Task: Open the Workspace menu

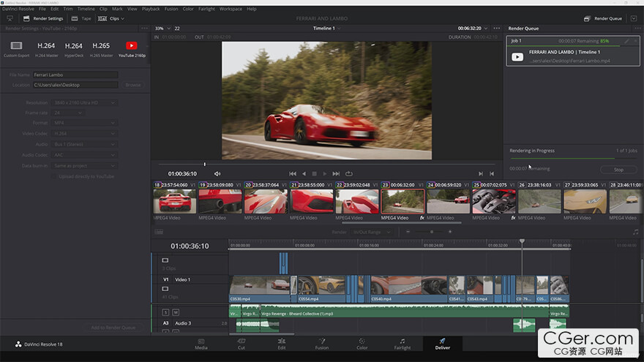Action: [x=231, y=9]
